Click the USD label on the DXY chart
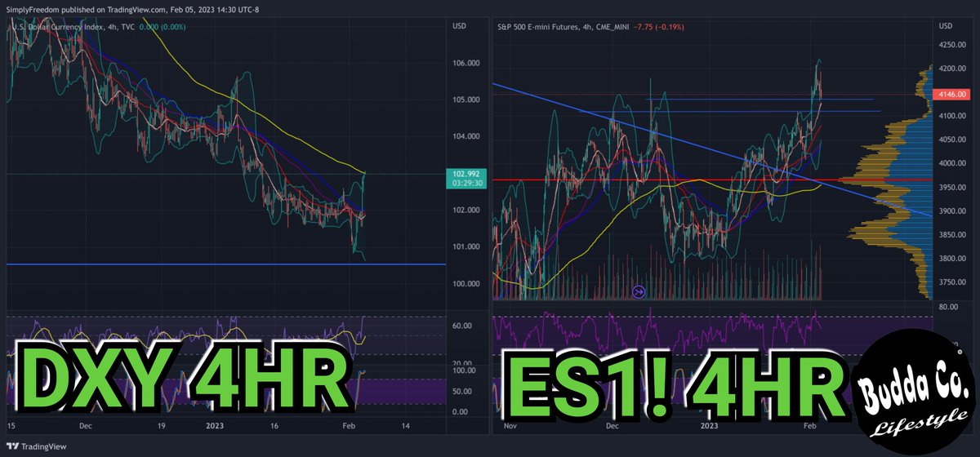This screenshot has width=980, height=457. click(460, 26)
